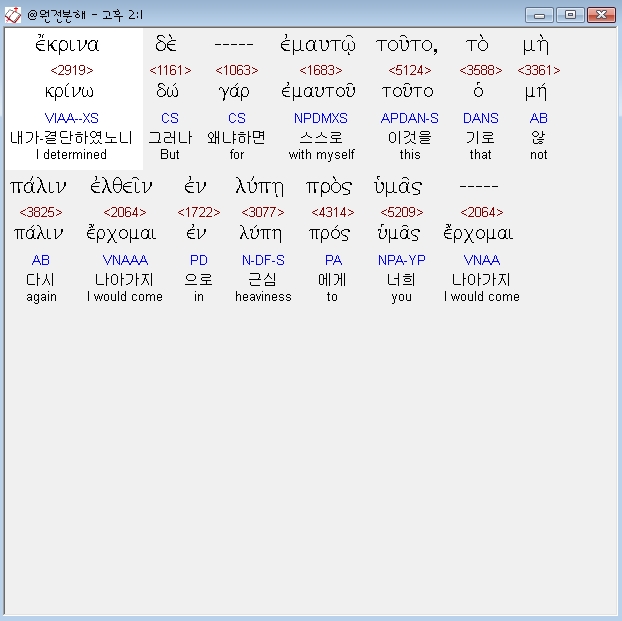
Task: Click the gloss 'heaviness'
Action: [x=263, y=297]
